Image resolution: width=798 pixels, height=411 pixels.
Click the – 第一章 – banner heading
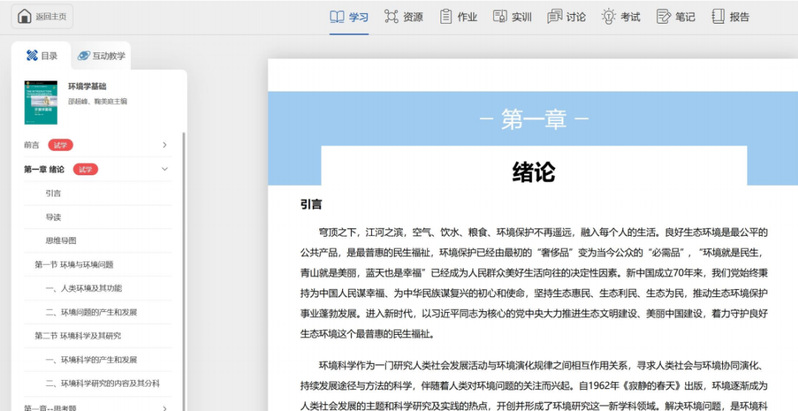pos(533,119)
